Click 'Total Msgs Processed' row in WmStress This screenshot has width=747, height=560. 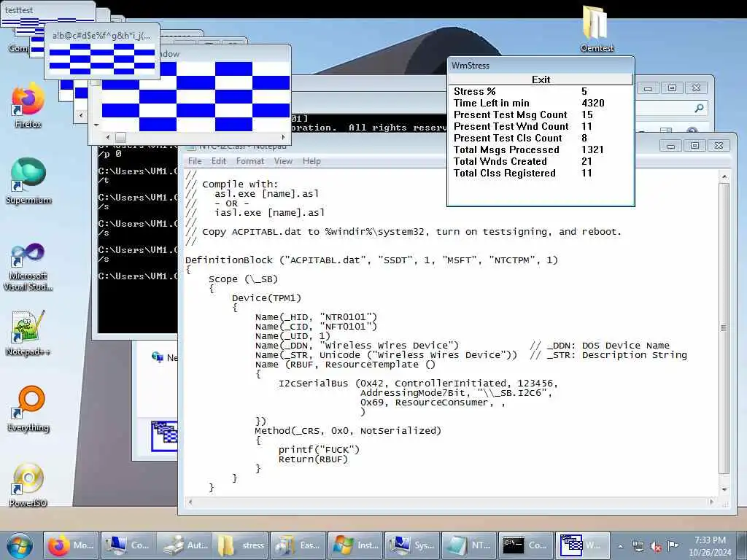pos(529,149)
